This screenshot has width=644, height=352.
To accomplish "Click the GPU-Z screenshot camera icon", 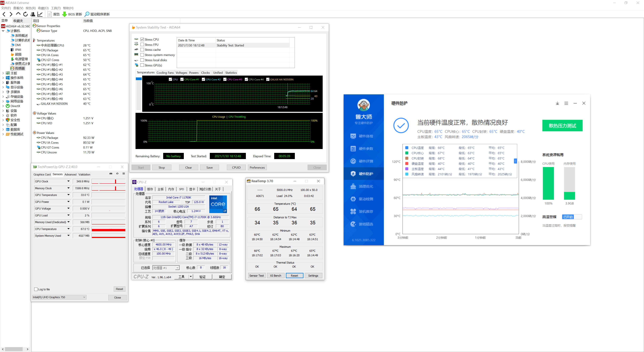I will [x=111, y=174].
